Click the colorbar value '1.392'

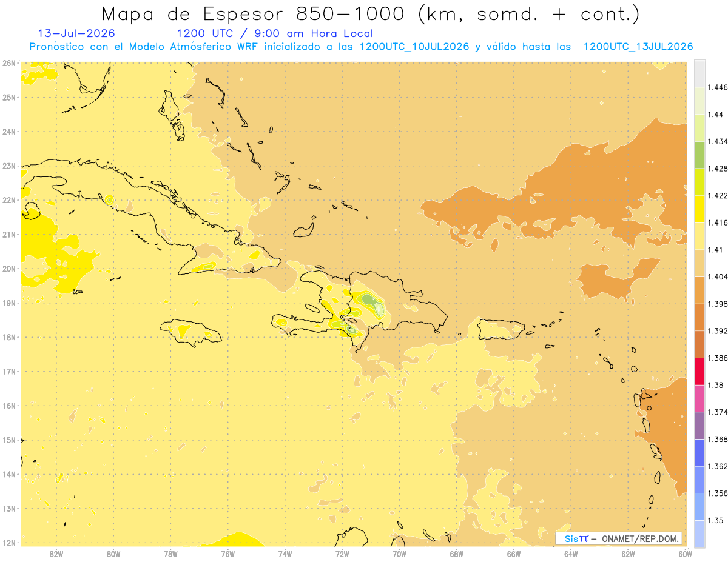point(718,331)
